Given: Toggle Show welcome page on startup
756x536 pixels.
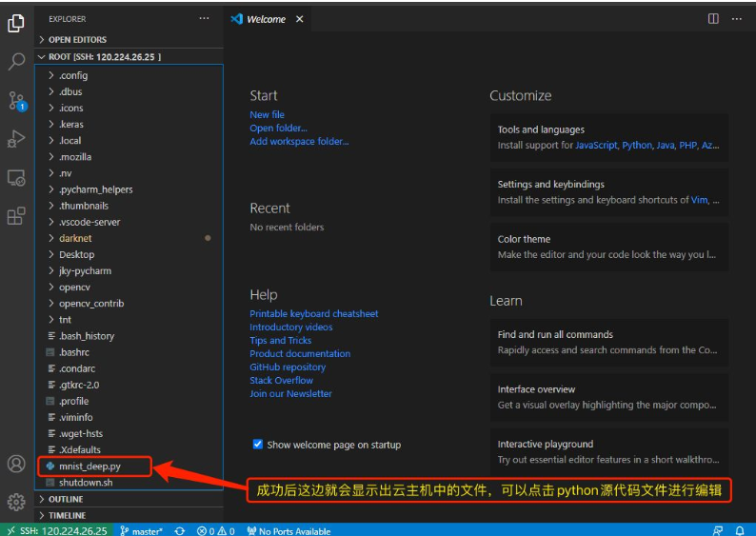Looking at the screenshot, I should (258, 444).
